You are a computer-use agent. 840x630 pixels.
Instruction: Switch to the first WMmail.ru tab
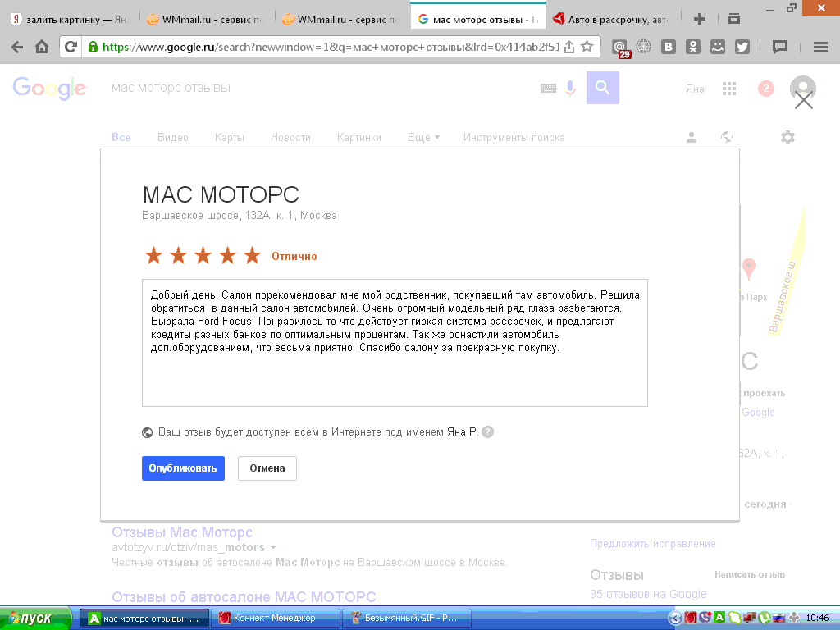pos(207,20)
